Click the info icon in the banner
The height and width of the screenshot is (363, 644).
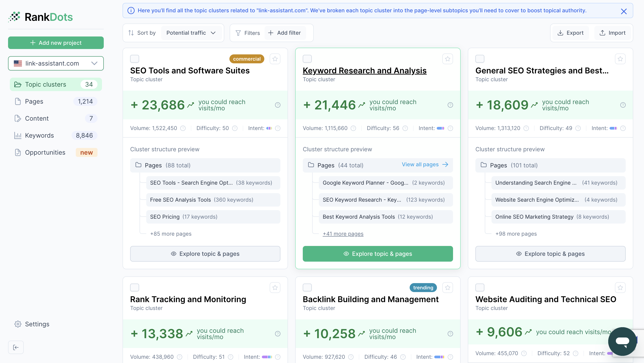click(x=131, y=11)
